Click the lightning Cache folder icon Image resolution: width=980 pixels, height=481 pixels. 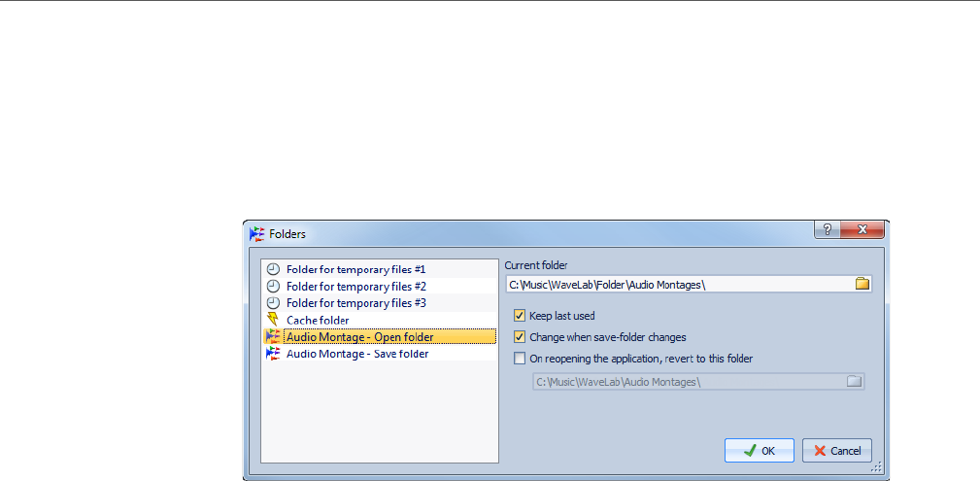(273, 320)
